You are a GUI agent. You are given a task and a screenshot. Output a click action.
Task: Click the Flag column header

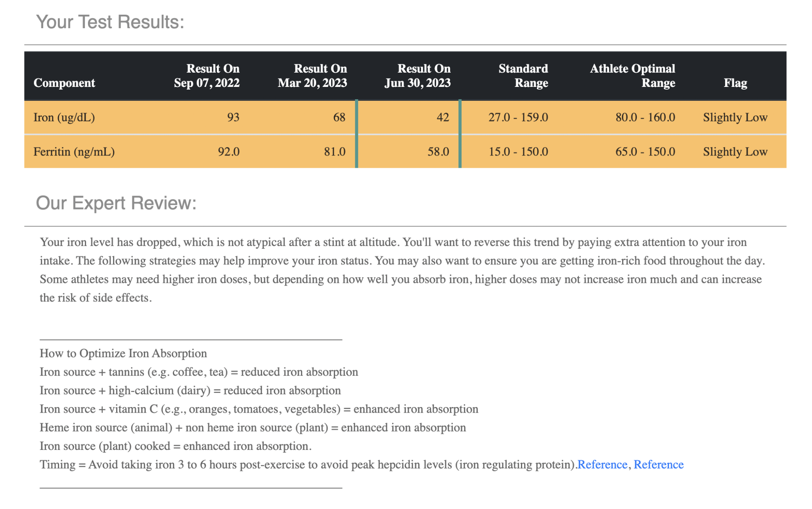(x=735, y=83)
